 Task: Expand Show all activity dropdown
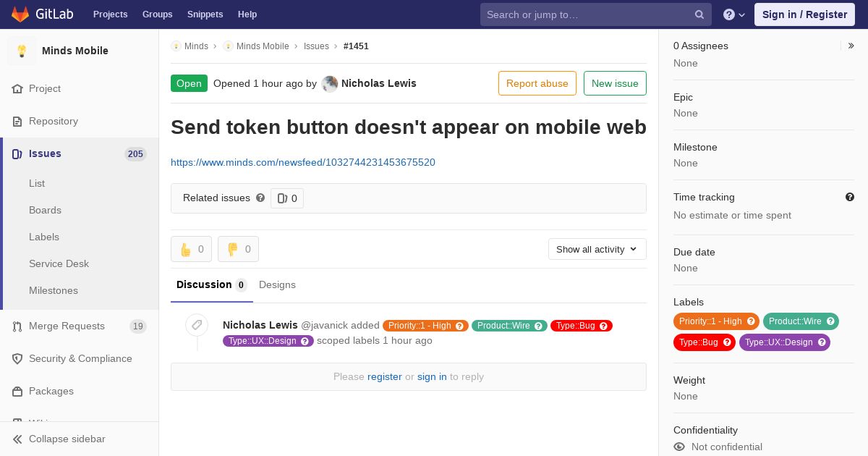click(x=597, y=249)
